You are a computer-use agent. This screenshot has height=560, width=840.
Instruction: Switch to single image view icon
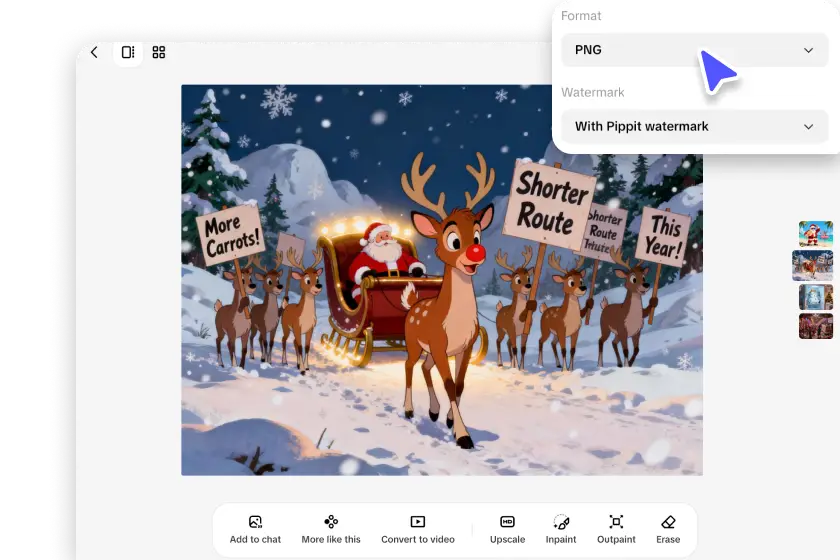pyautogui.click(x=128, y=52)
